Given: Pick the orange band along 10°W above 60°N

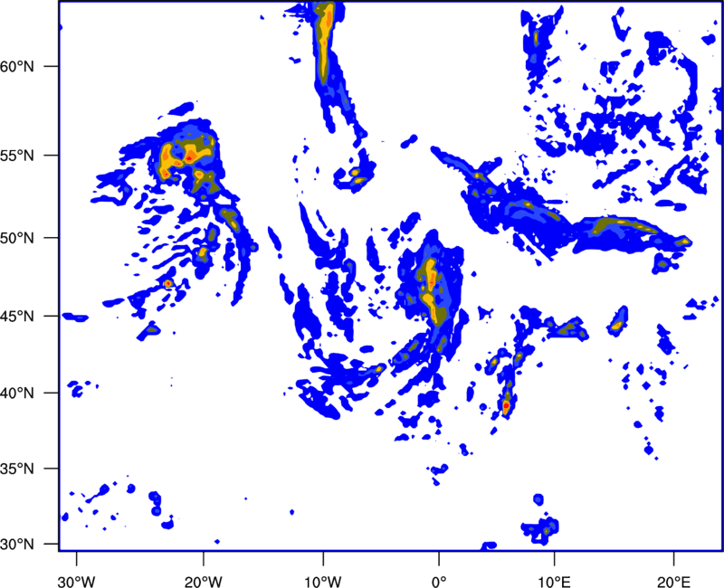Looking at the screenshot, I should [x=324, y=41].
